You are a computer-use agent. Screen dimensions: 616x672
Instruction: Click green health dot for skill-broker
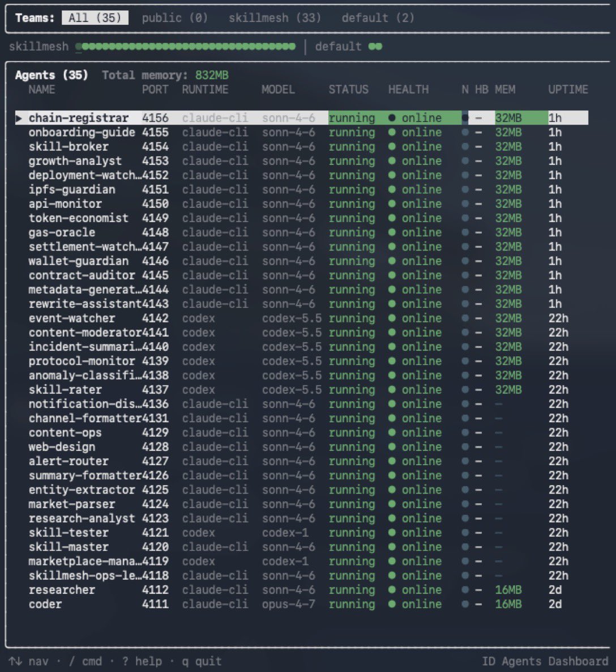point(392,147)
